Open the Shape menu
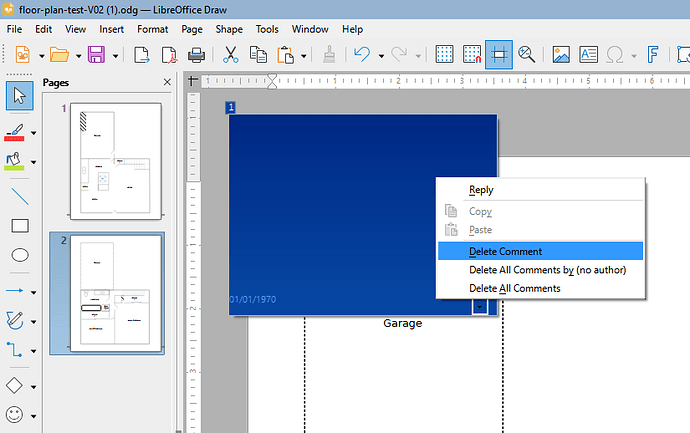This screenshot has height=433, width=690. click(x=229, y=29)
